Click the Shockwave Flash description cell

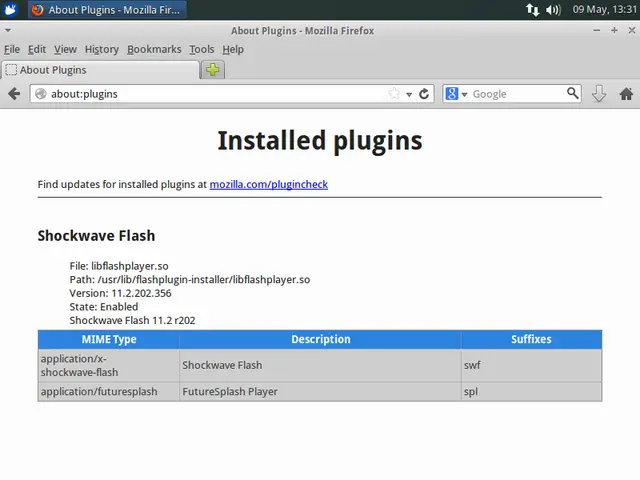click(320, 365)
